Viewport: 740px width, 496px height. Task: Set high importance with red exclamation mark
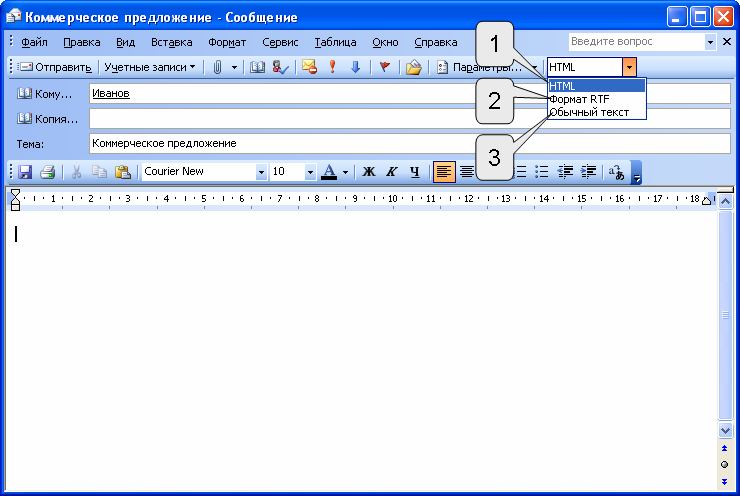(333, 67)
